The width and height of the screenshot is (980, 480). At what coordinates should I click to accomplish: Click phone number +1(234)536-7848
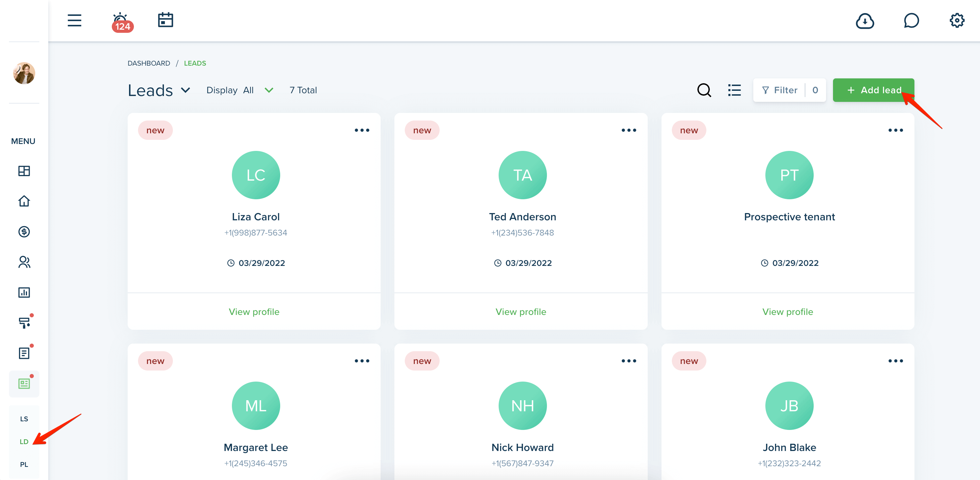coord(522,233)
